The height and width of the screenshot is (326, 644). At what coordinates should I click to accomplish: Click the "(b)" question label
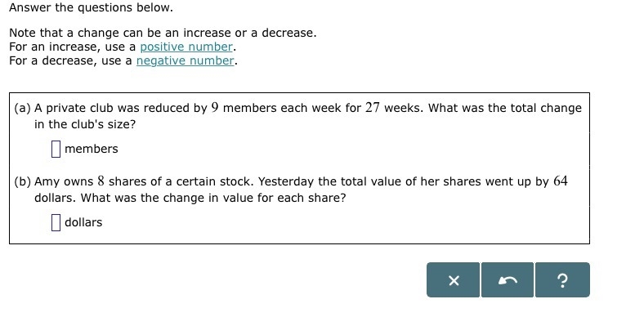23,181
